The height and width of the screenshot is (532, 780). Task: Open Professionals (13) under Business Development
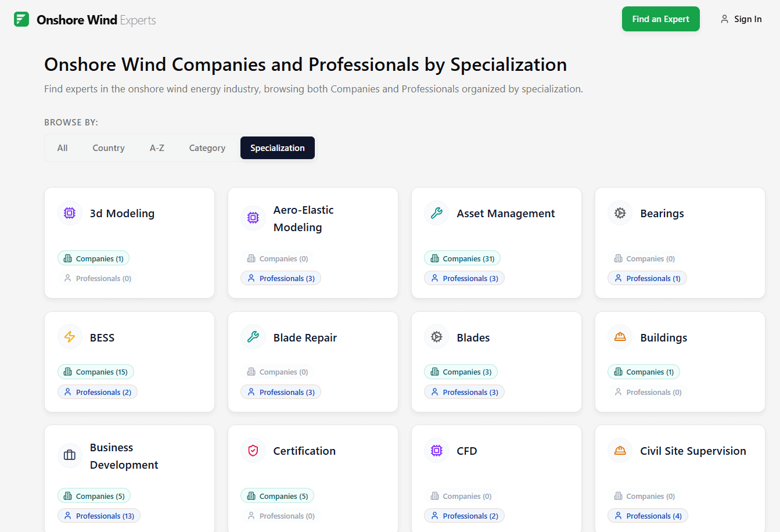point(99,516)
